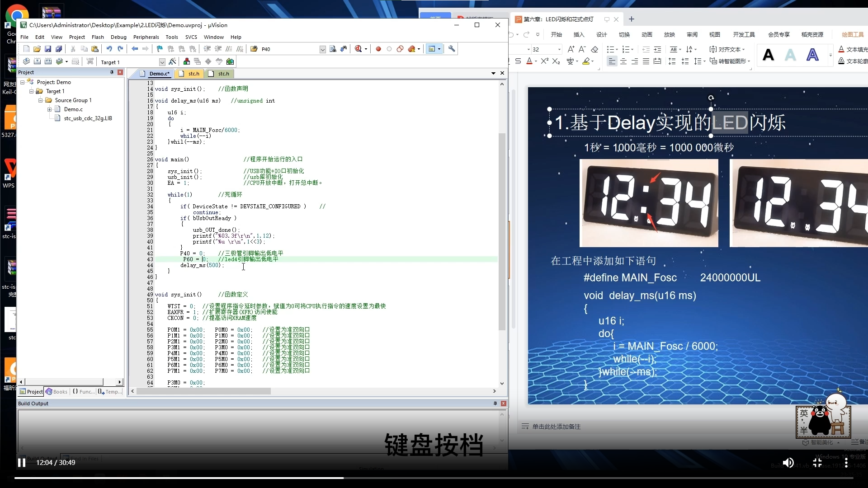Set right alignment in WPS ribbon

tap(635, 61)
